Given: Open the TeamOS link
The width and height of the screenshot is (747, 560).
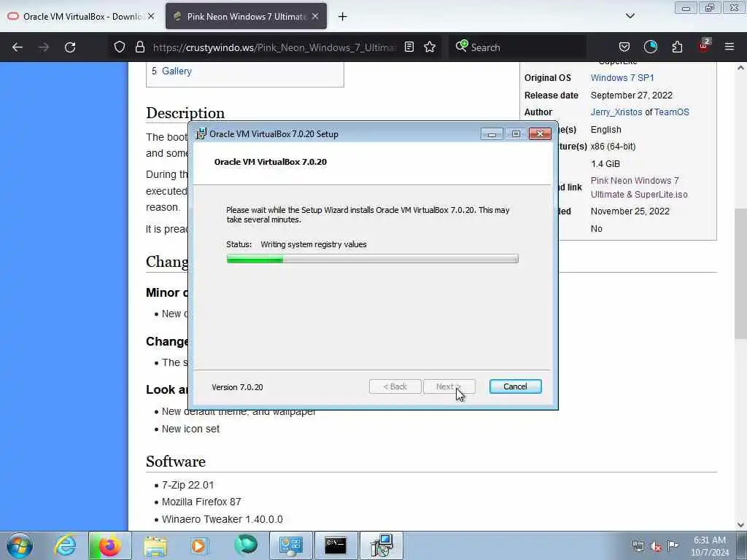Looking at the screenshot, I should click(672, 112).
